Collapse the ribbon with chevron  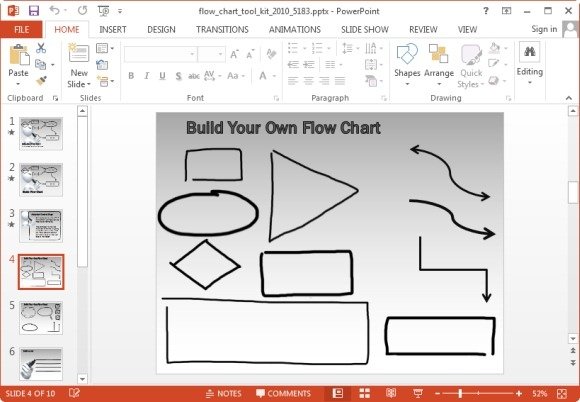click(x=569, y=98)
